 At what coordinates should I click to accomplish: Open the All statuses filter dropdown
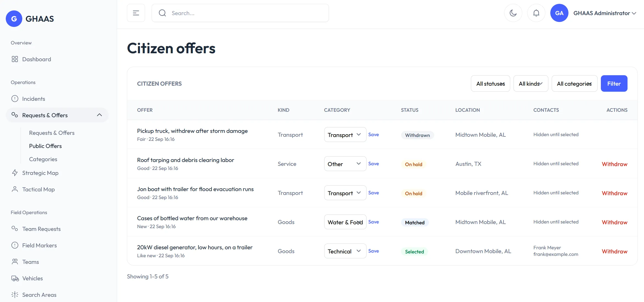point(490,83)
